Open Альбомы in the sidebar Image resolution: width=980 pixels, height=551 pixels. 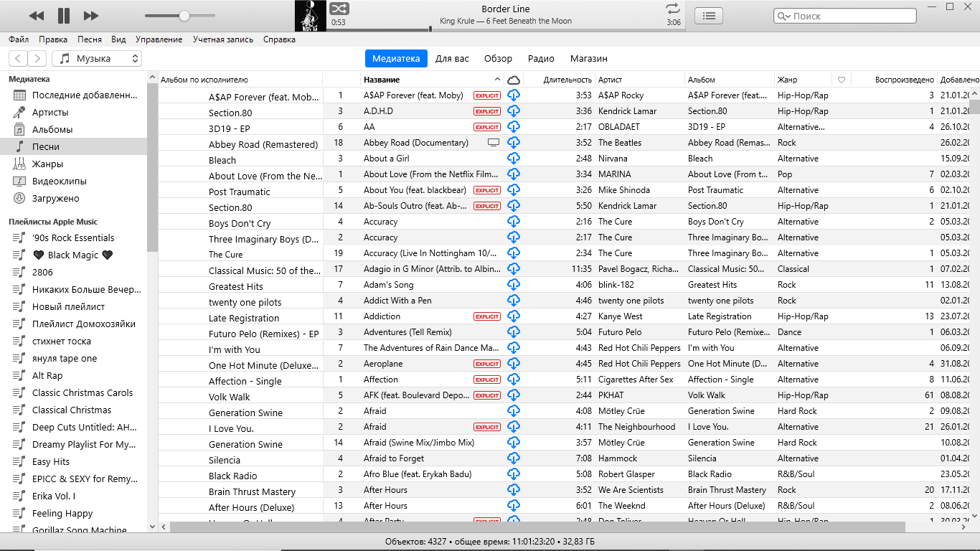73,129
